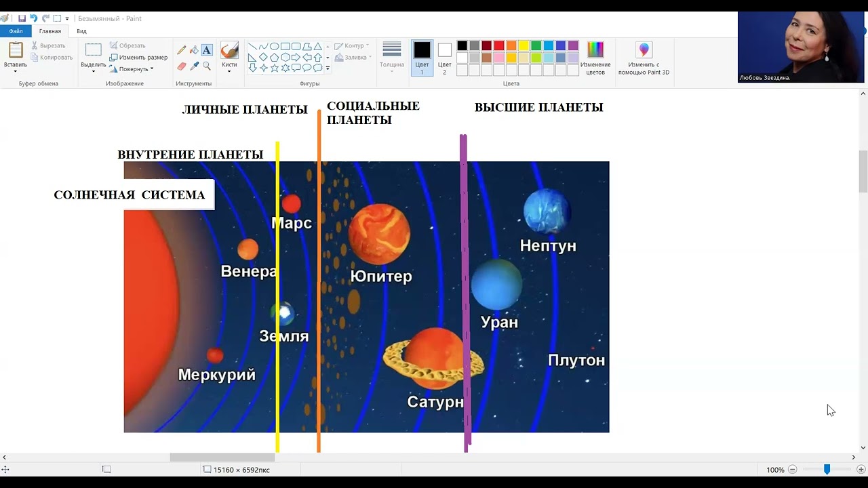This screenshot has width=868, height=488.
Task: Click the Любовь Звездина webcam thumbnail
Action: pos(801,47)
